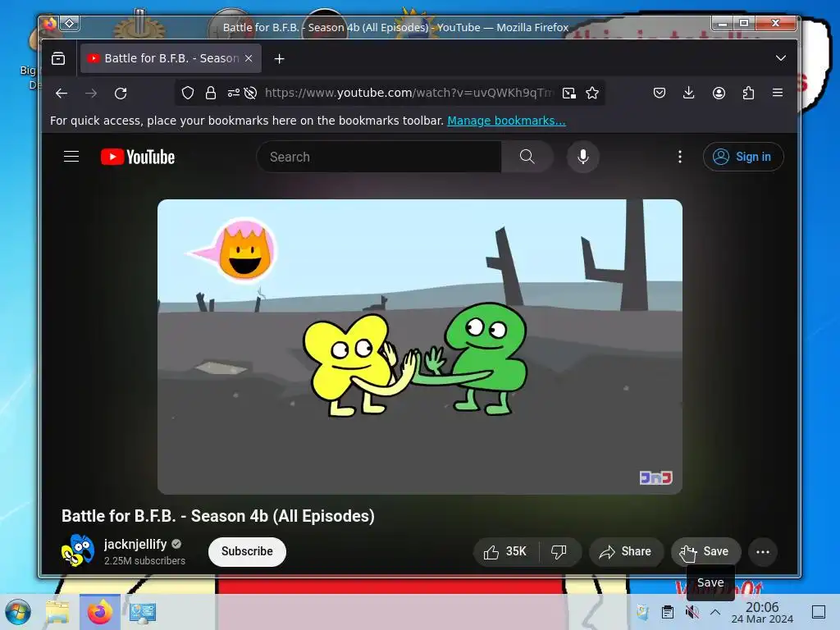Save video to a playlist

(x=706, y=552)
